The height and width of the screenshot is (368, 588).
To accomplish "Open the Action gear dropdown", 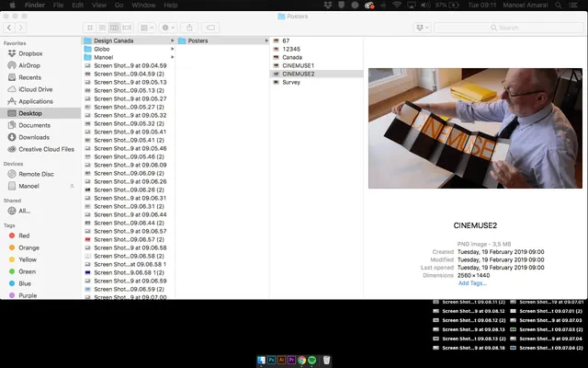I will tap(168, 28).
